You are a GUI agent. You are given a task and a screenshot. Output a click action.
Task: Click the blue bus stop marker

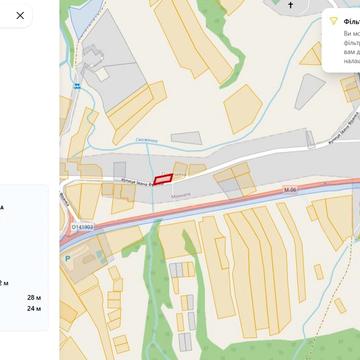coord(77,86)
